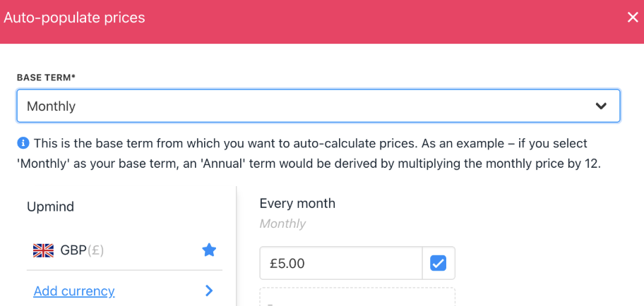Click the Auto-populate prices dialog title

(74, 18)
